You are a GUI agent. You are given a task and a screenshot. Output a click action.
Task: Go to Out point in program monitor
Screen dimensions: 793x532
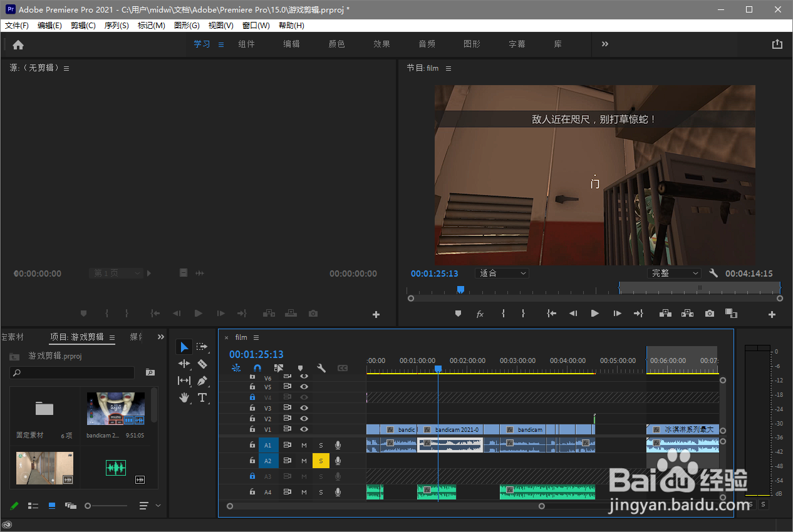638,314
